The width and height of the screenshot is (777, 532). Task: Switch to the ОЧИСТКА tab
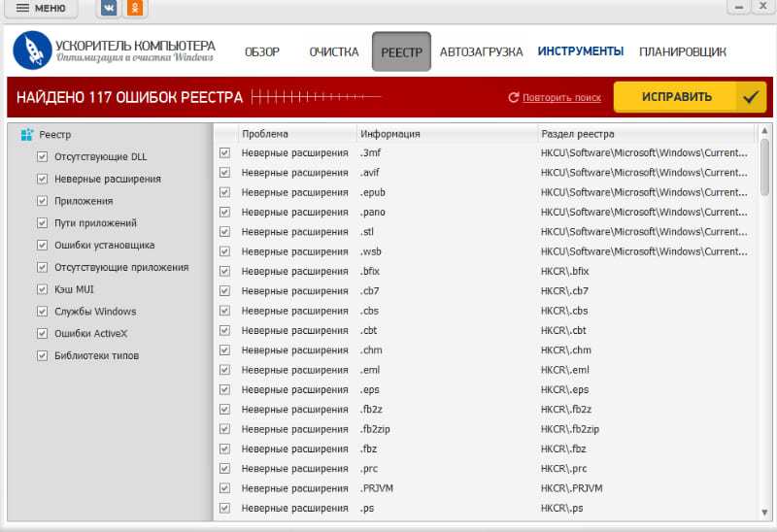334,52
